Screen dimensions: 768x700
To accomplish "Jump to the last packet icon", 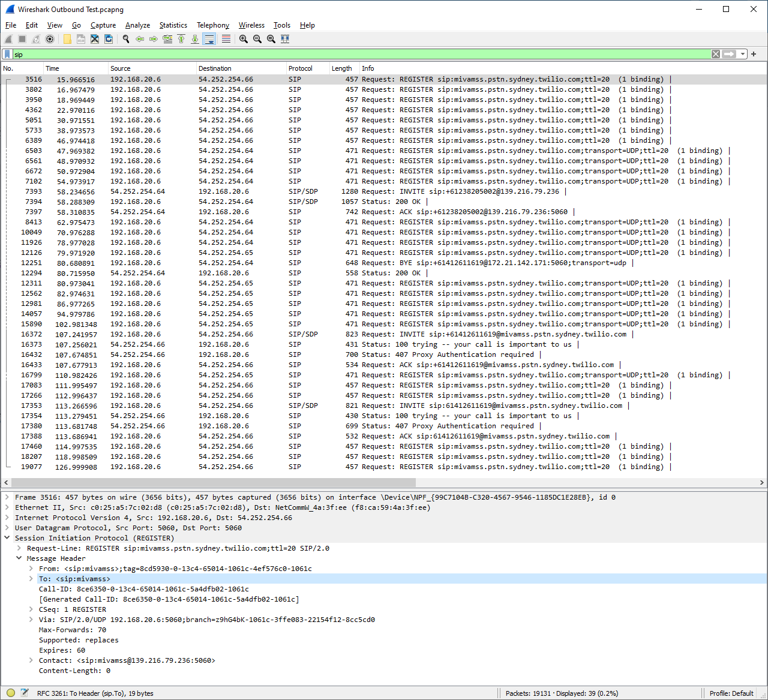I will (195, 39).
